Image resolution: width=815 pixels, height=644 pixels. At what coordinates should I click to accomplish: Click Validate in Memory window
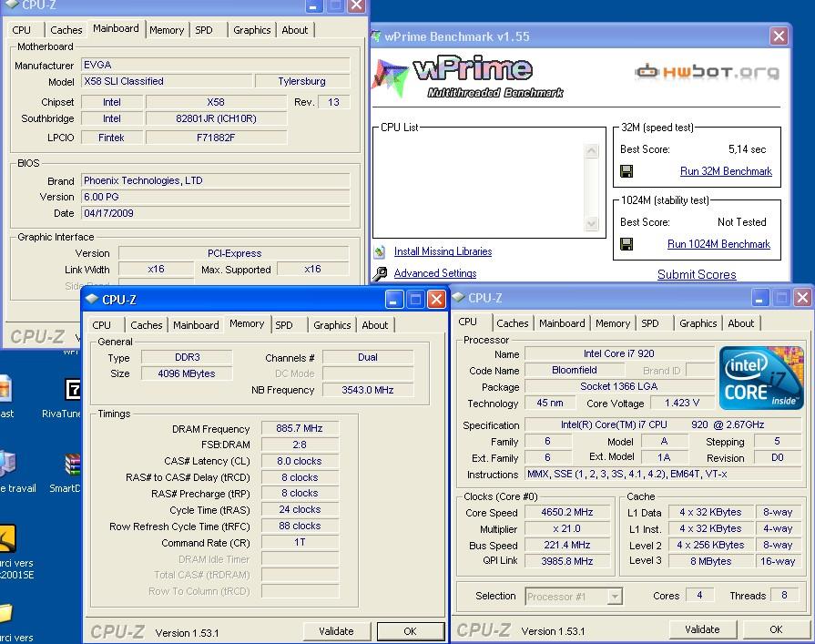tap(336, 631)
